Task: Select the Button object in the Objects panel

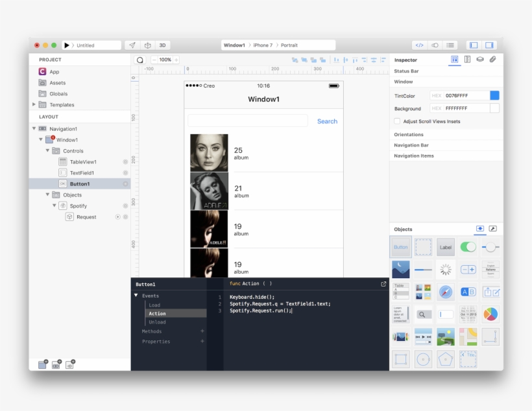Action: pyautogui.click(x=401, y=246)
